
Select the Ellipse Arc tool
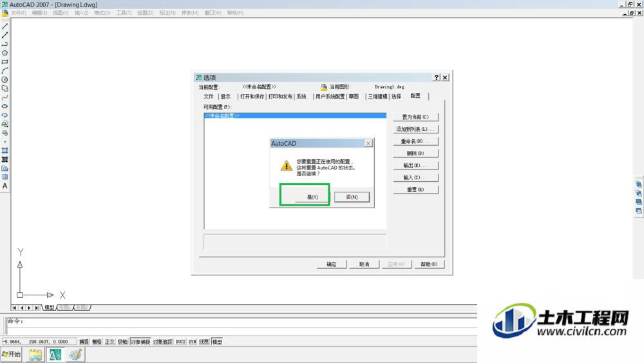click(5, 115)
